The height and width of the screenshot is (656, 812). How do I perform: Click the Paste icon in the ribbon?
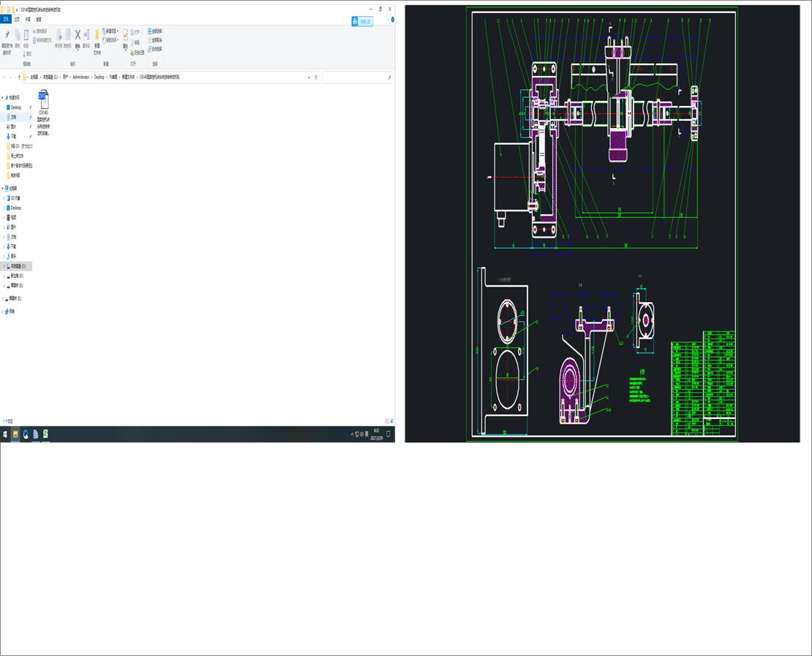pos(26,35)
